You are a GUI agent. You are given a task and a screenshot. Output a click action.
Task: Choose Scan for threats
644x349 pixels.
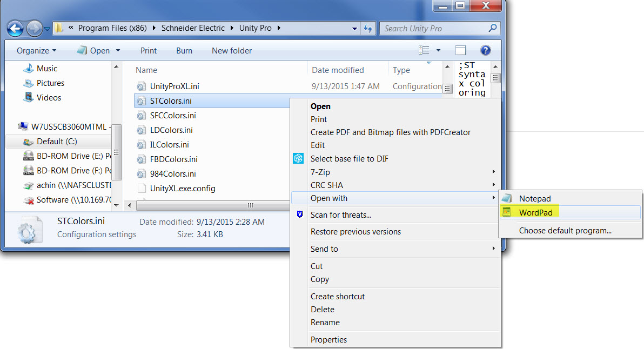341,214
